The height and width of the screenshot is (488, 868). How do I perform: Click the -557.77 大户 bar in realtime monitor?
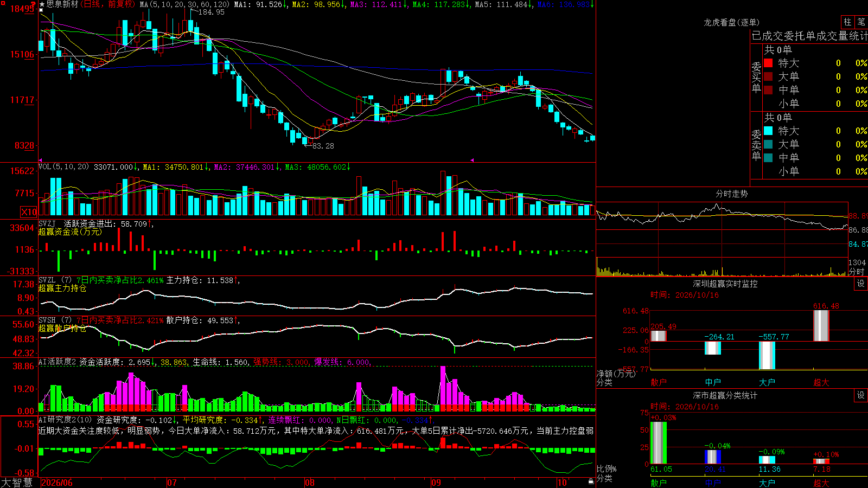click(767, 355)
